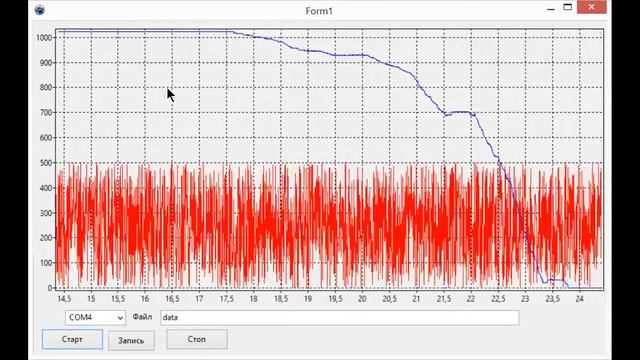
Task: Click the 16 x-axis label
Action: click(145, 299)
